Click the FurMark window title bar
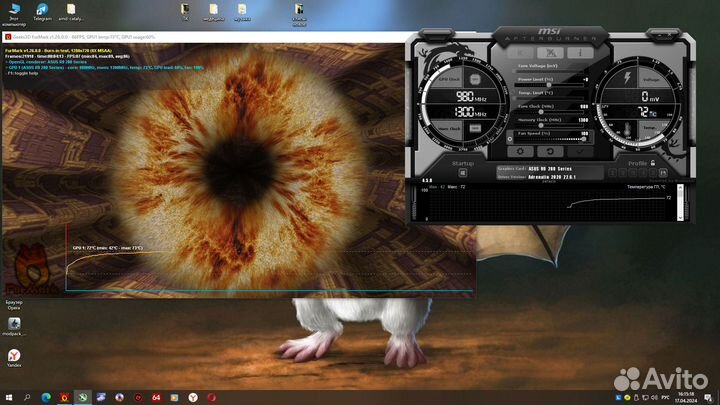 (x=204, y=37)
